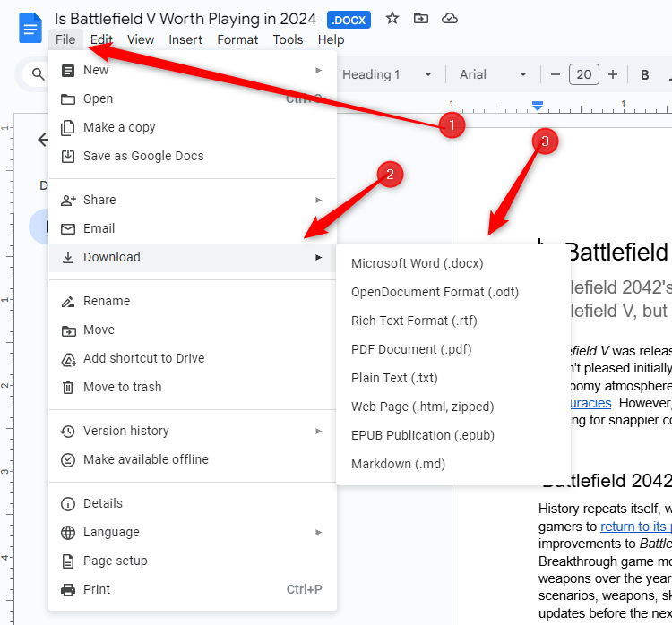Decrease font size with minus button
The image size is (672, 625).
coord(556,74)
